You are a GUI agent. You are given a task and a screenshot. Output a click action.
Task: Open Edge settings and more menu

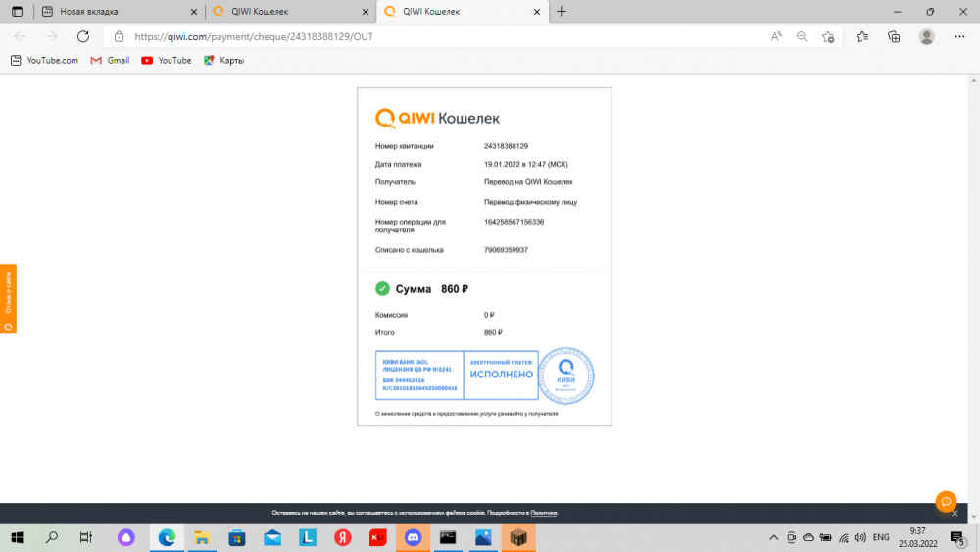pyautogui.click(x=960, y=37)
